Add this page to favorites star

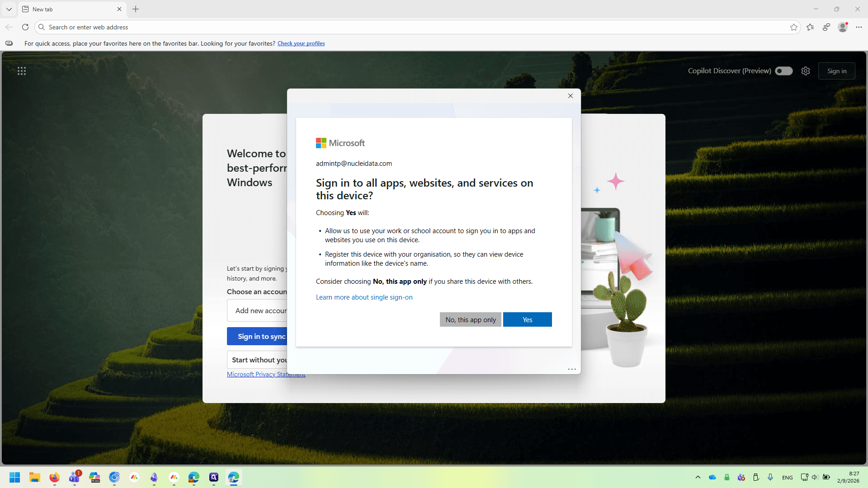pyautogui.click(x=794, y=27)
